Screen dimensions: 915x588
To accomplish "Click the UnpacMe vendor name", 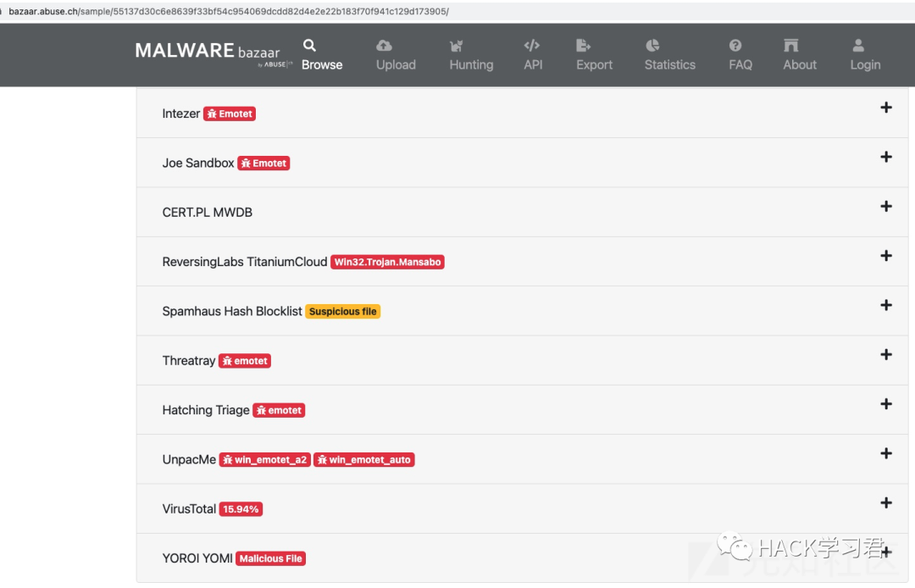I will [x=189, y=460].
